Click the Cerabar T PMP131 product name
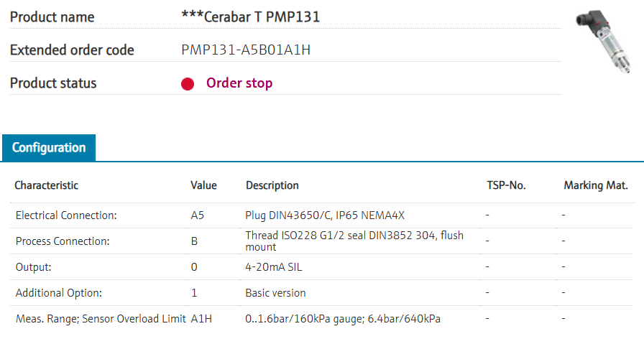 point(251,17)
